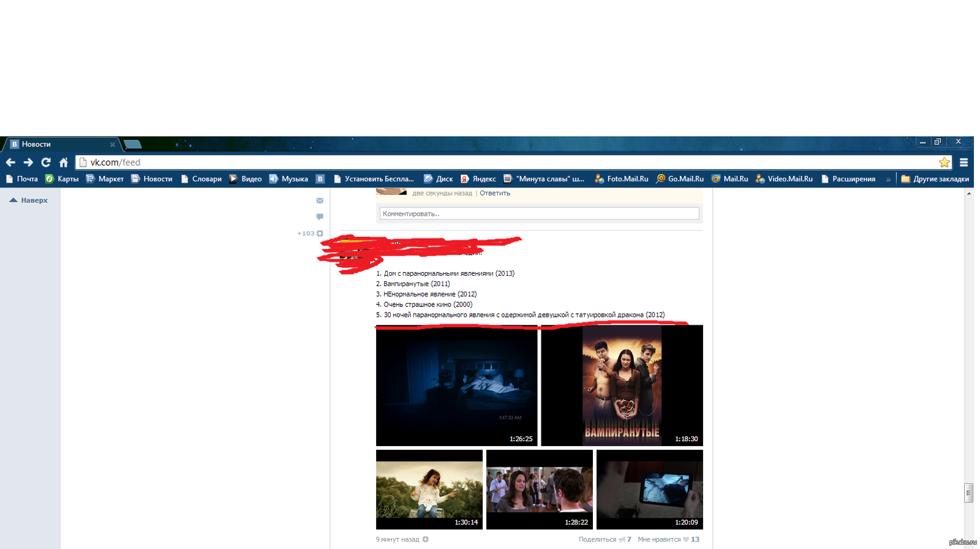Click the scrollbar thumb on the page
Viewport: 980px width, 549px height.
pos(968,493)
